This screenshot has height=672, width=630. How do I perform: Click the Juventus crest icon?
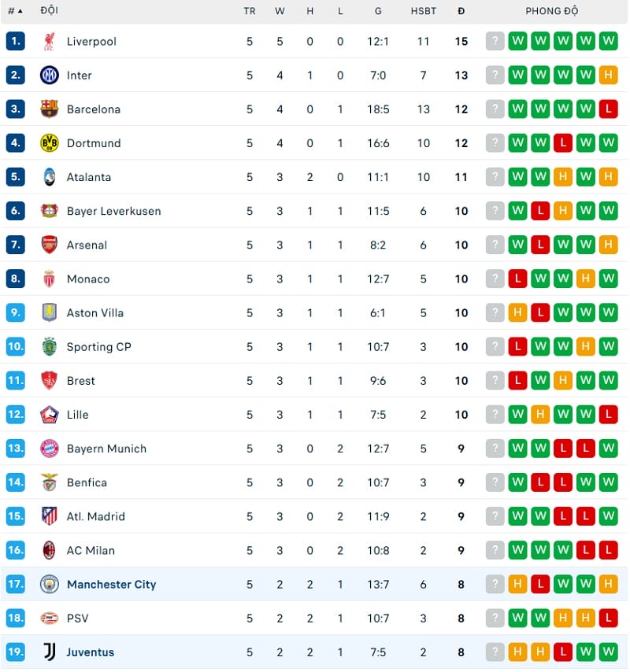(50, 652)
